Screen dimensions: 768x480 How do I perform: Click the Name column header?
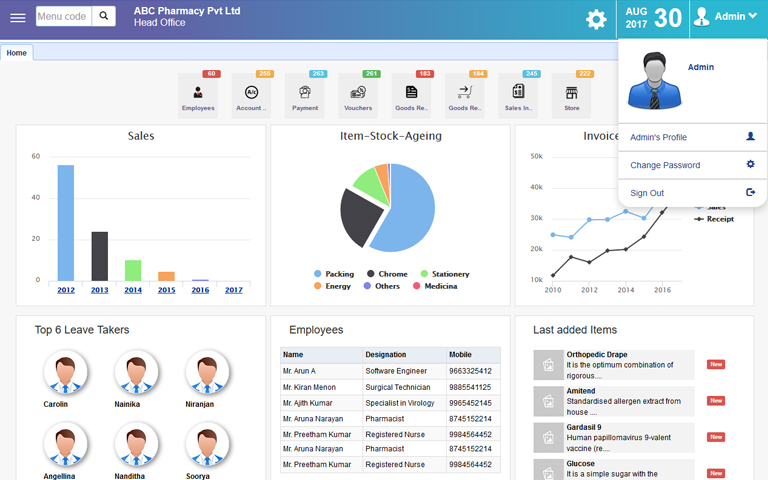coord(321,355)
